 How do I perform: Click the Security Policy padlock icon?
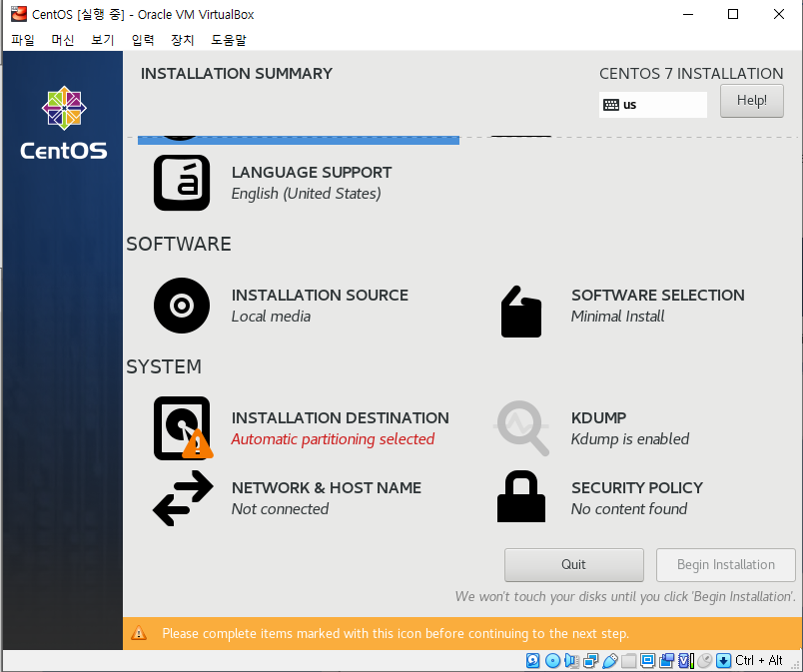tap(520, 496)
